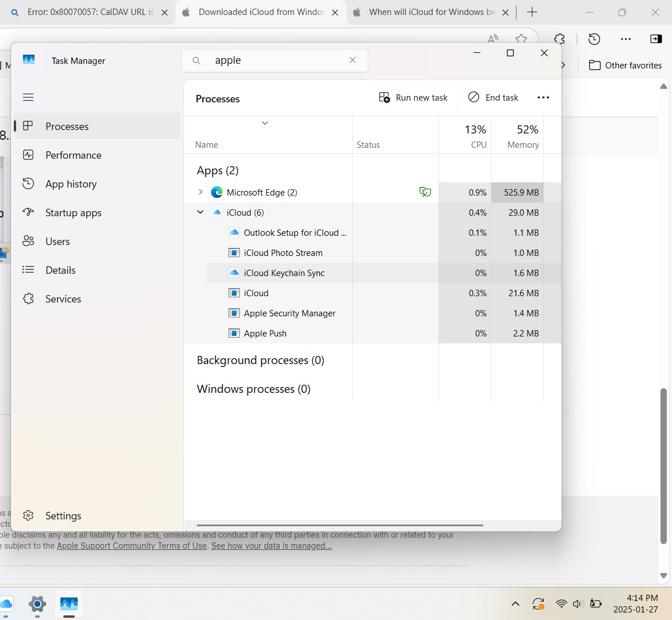
Task: Click the favorites star icon in Edge address bar
Action: tap(521, 39)
